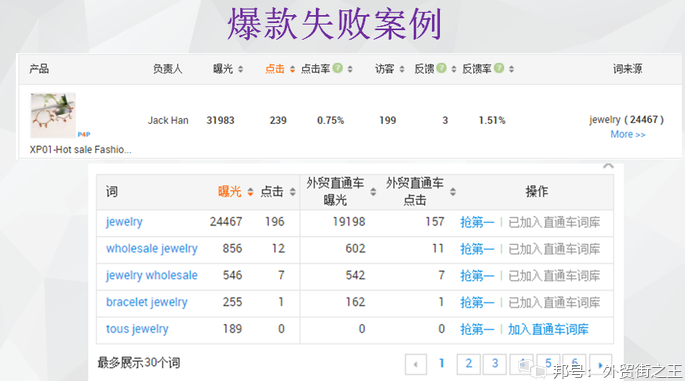Screen dimensions: 685x381
Task: Click the 24467 exposure cell for jewelry
Action: click(x=226, y=222)
